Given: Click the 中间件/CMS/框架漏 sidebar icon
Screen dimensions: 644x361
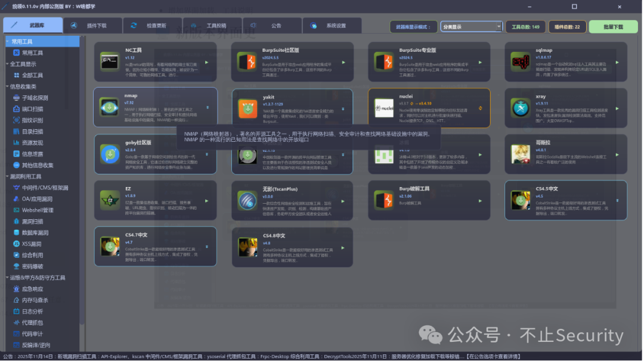Looking at the screenshot, I should coord(17,188).
